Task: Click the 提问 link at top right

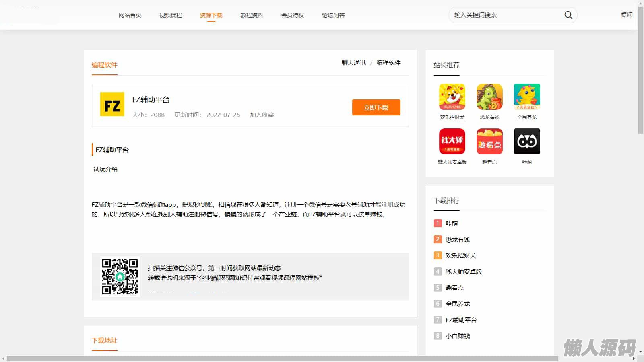Action: tap(627, 15)
